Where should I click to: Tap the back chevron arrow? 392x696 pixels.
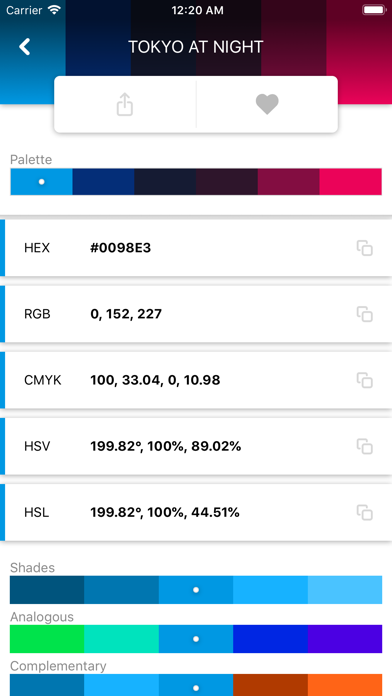click(x=25, y=47)
